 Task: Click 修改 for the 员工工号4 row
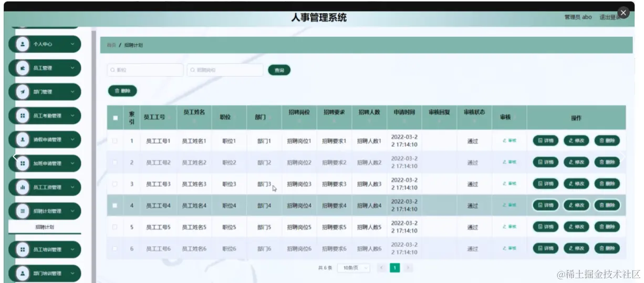click(x=576, y=205)
